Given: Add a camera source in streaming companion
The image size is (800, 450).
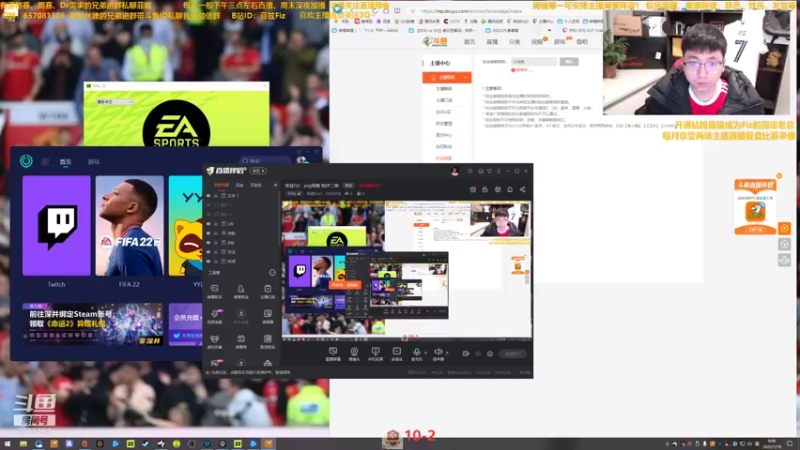Looking at the screenshot, I should [x=354, y=352].
